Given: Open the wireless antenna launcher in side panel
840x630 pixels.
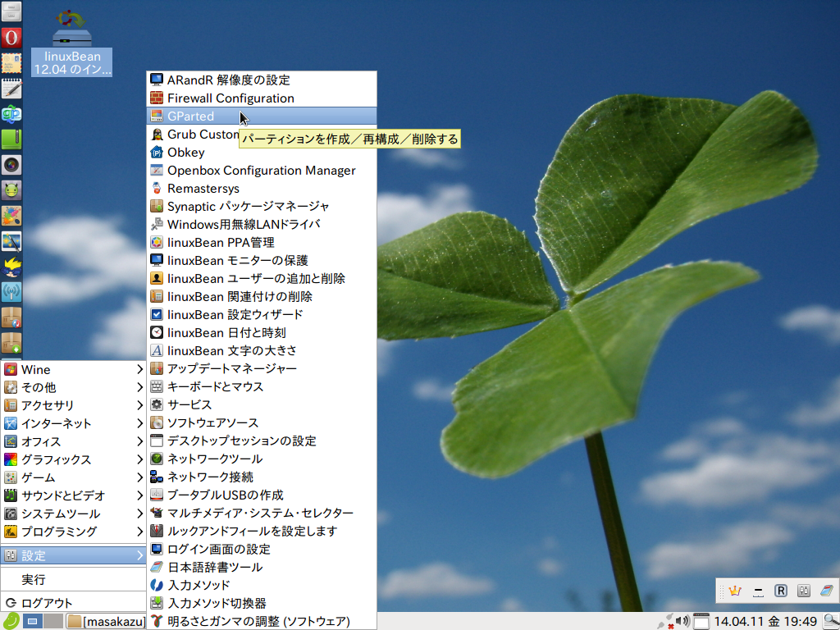Looking at the screenshot, I should 11,292.
